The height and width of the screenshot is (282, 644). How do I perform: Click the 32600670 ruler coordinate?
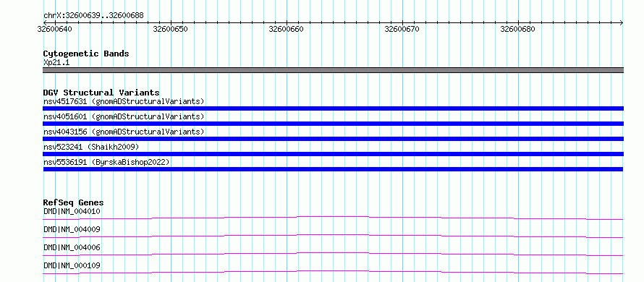pos(402,29)
